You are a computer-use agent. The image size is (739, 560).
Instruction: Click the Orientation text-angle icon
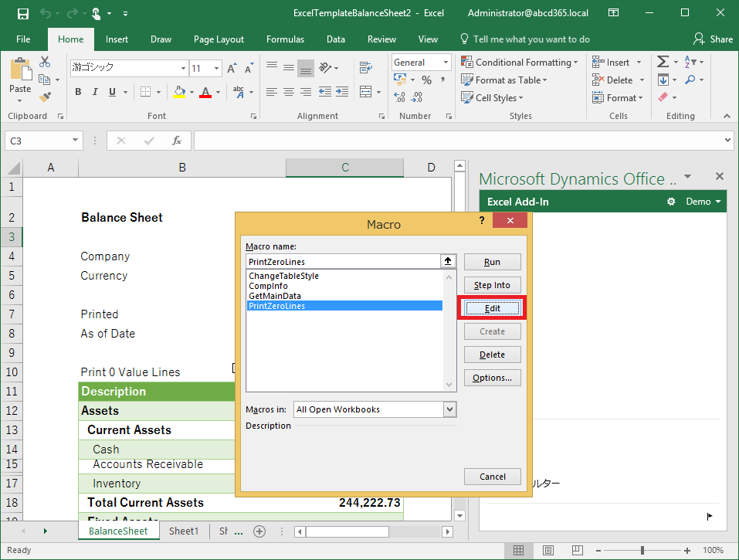[x=325, y=68]
